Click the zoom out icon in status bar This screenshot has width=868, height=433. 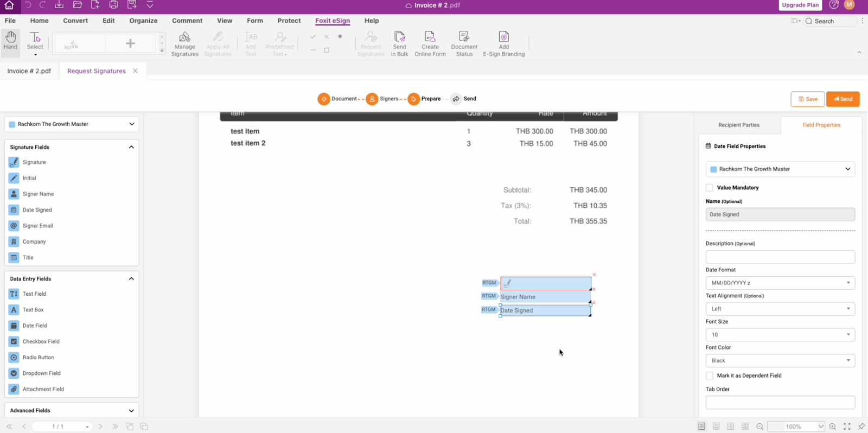click(x=760, y=426)
